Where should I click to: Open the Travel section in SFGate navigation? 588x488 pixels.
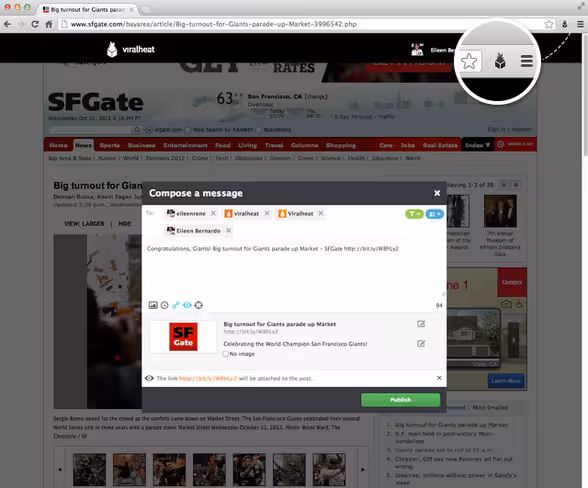[274, 145]
